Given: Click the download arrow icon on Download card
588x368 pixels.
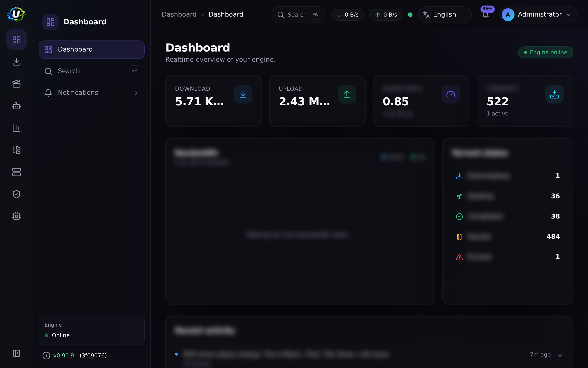Looking at the screenshot, I should pyautogui.click(x=243, y=94).
